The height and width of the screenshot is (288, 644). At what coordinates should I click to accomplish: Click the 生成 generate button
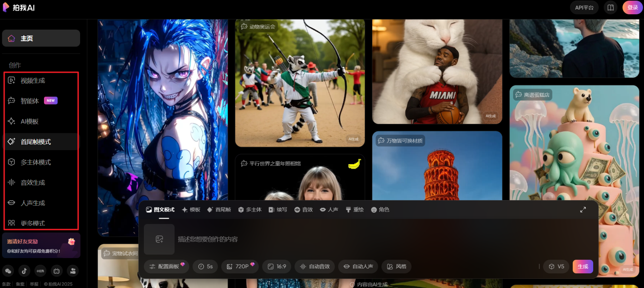tap(583, 267)
